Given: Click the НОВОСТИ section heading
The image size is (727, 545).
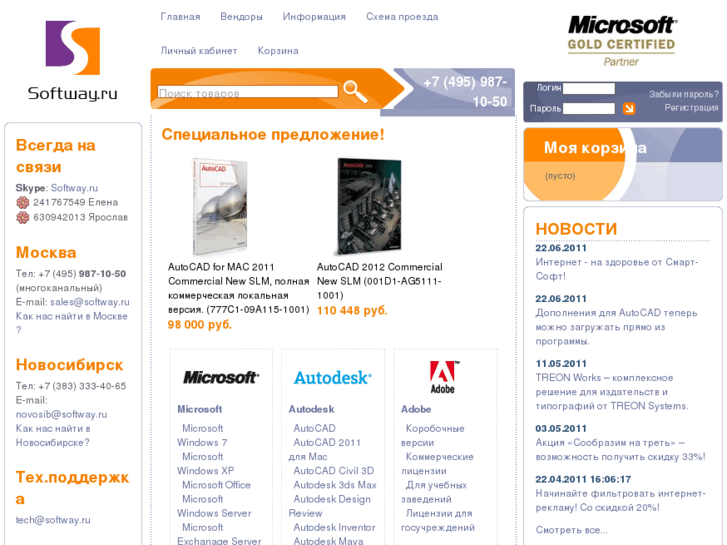Looking at the screenshot, I should pyautogui.click(x=576, y=229).
